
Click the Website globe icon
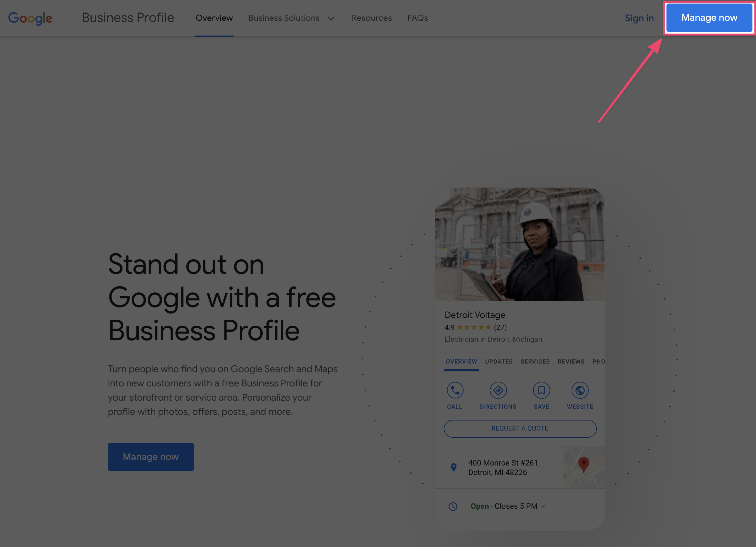point(580,390)
